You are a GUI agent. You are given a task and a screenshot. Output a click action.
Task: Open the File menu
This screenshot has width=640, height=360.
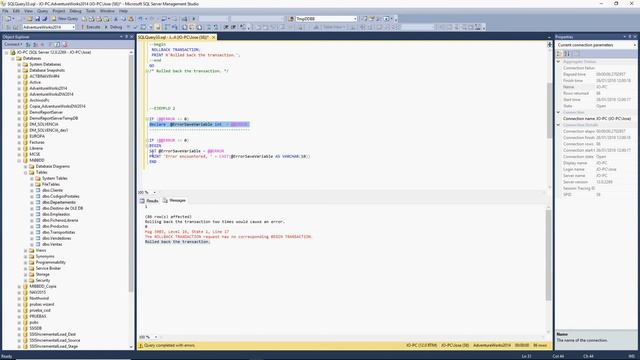(x=5, y=11)
